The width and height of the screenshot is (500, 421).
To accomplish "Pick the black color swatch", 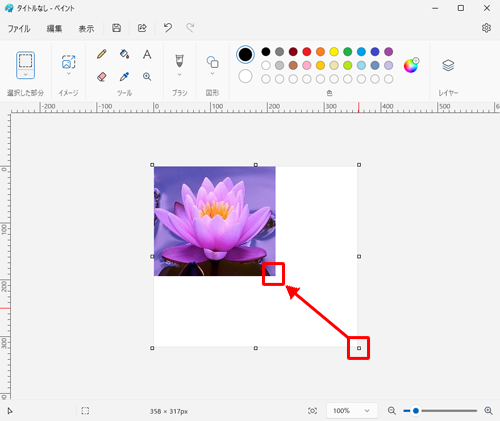I will pyautogui.click(x=266, y=52).
